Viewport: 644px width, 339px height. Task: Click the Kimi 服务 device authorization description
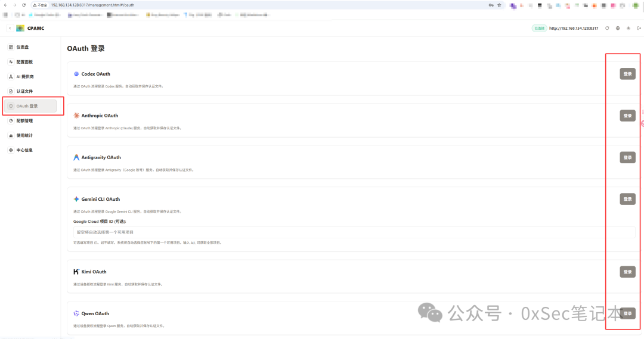coord(118,284)
